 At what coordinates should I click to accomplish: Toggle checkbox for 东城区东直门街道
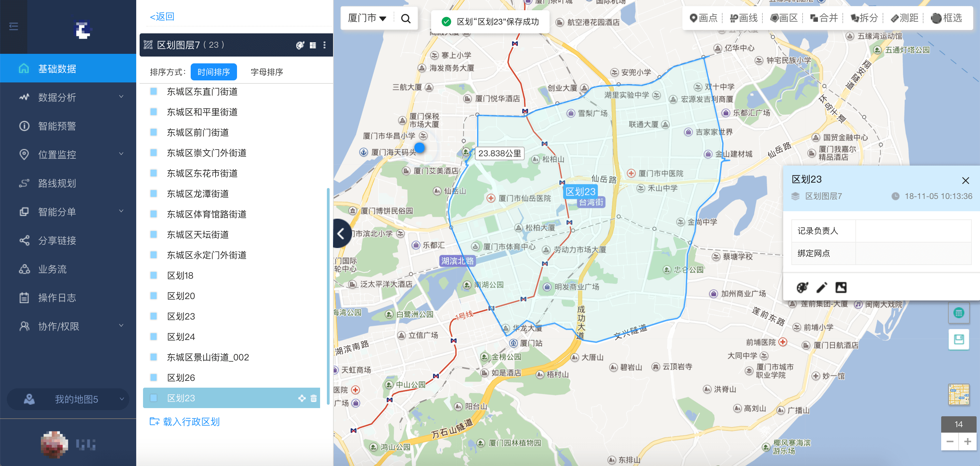pyautogui.click(x=154, y=91)
